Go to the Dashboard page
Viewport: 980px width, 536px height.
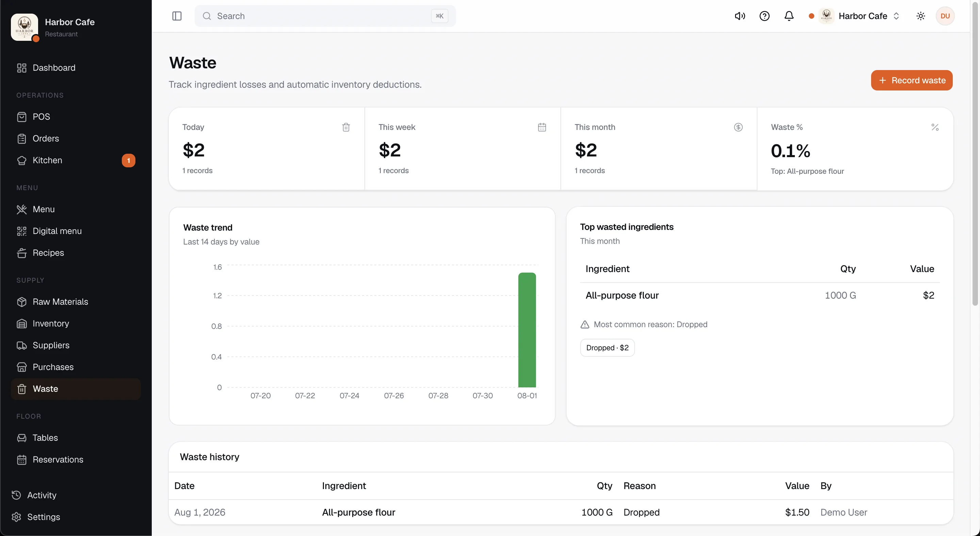76,68
